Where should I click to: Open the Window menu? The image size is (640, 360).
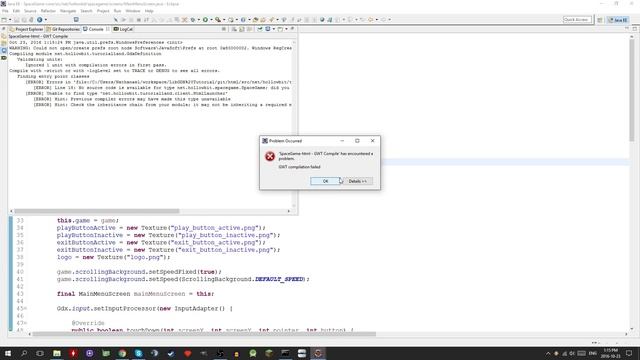[133, 11]
